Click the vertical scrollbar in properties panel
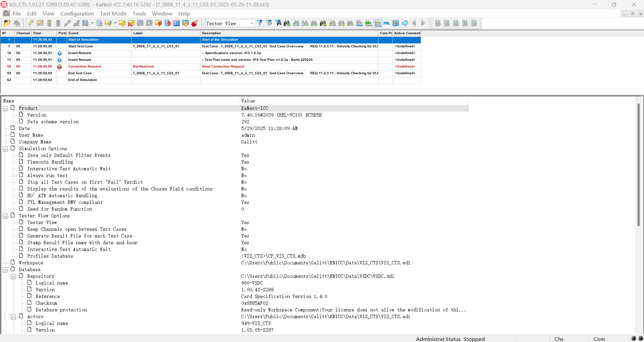The image size is (644, 342). [638, 165]
